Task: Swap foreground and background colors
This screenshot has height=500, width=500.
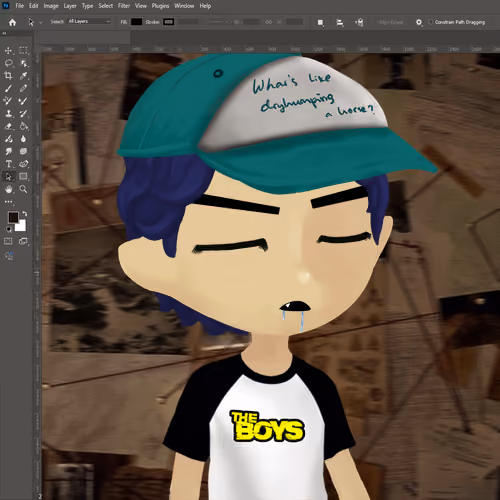Action: coord(24,214)
